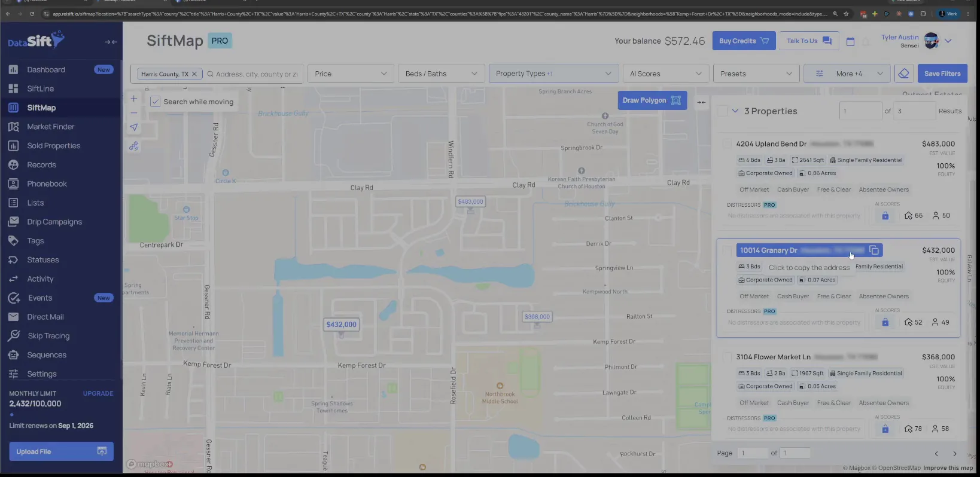
Task: Click the lock icon on 3104 Flower Market card
Action: [885, 429]
